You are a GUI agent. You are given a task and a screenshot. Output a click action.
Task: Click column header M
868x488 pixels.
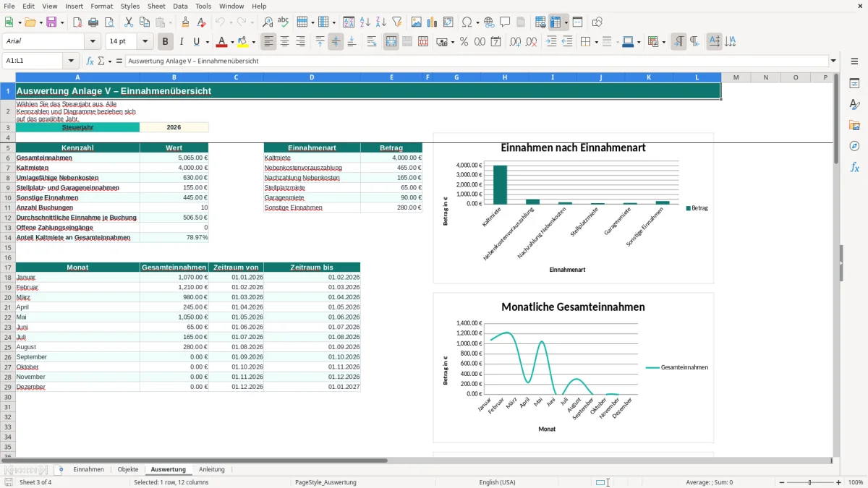(736, 77)
